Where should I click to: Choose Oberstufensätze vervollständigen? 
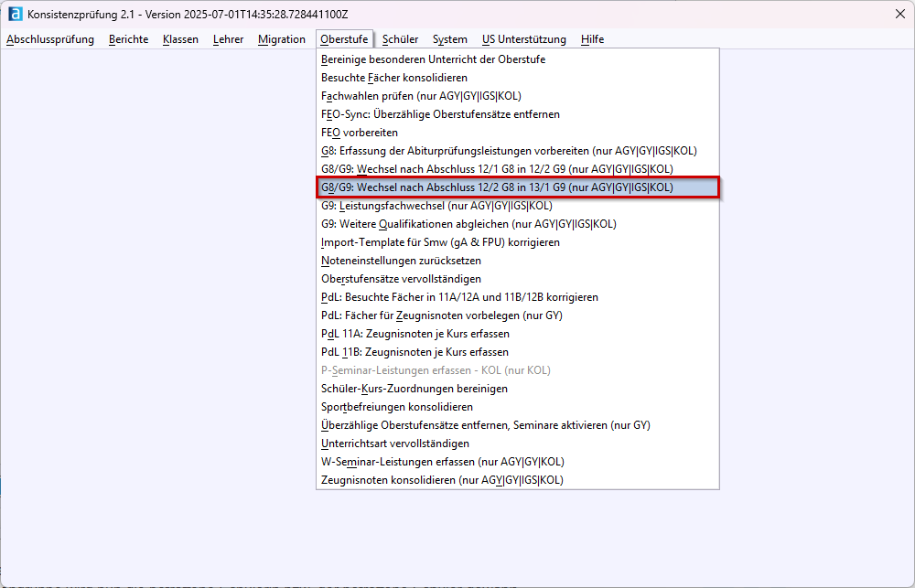coord(518,279)
